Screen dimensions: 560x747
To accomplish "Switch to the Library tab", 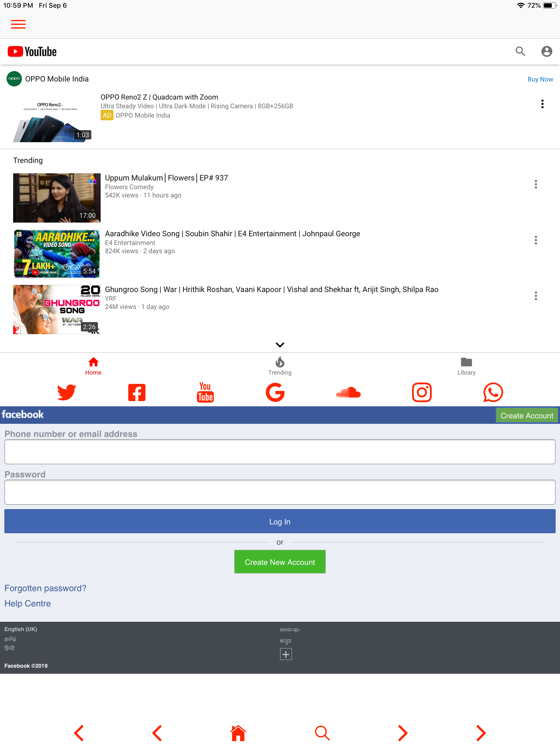I will [466, 366].
